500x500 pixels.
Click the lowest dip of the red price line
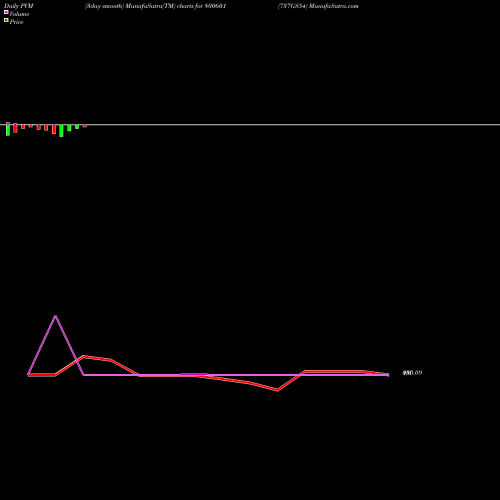tap(277, 390)
